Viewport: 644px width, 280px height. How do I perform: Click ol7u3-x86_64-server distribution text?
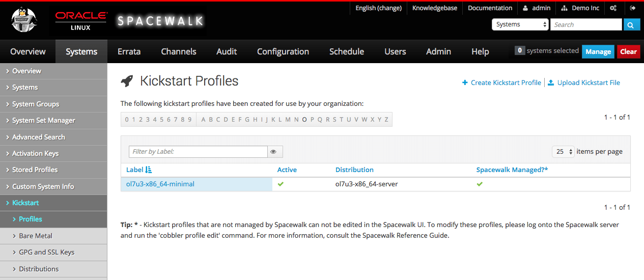click(x=367, y=184)
